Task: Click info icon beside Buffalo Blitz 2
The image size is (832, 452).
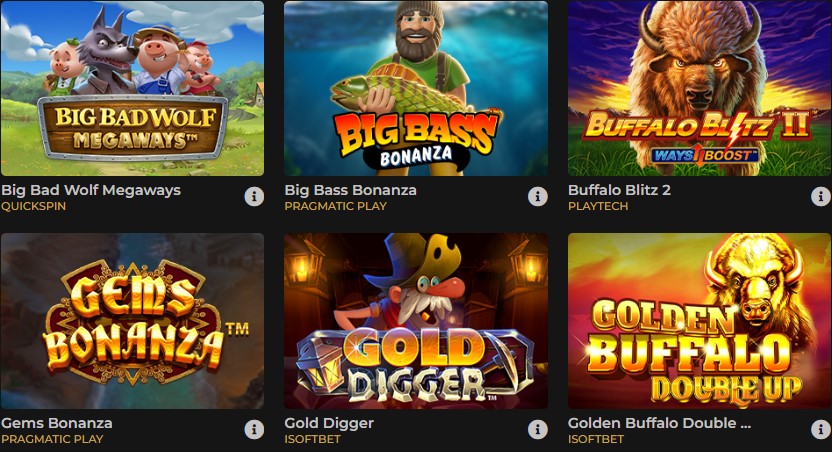Action: (821, 196)
